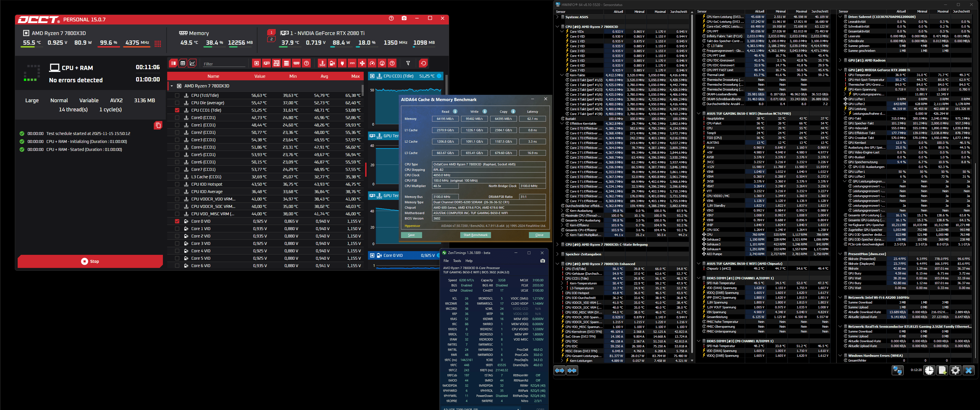Screen dimensions: 980x410
Task: Click the fan sensors icon in OCCT toolbar
Action: (x=362, y=63)
